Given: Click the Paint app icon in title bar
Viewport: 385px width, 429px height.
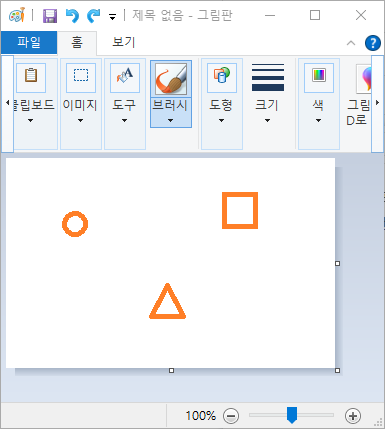Looking at the screenshot, I should (x=17, y=15).
